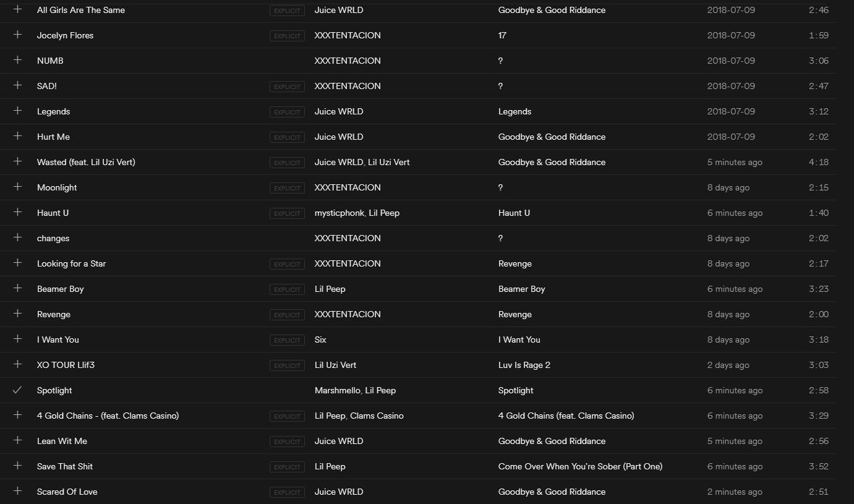Image resolution: width=854 pixels, height=504 pixels.
Task: Select track title Moonlight
Action: click(x=57, y=187)
